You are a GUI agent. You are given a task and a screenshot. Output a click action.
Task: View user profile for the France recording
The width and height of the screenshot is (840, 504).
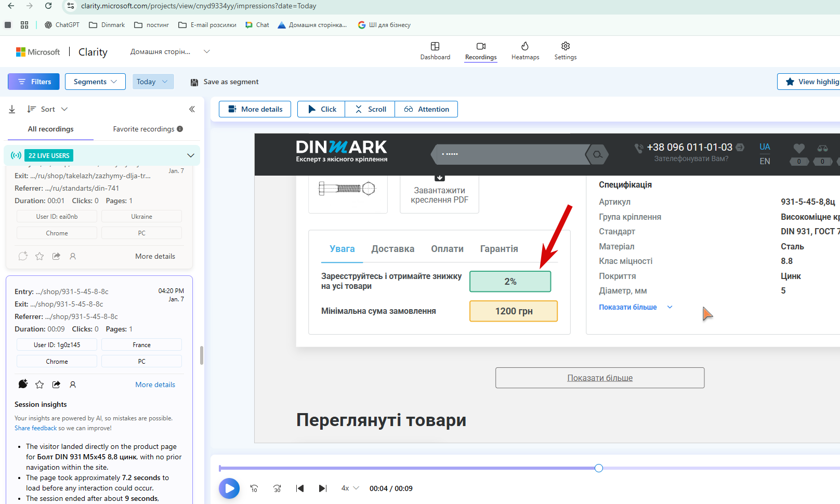tap(73, 384)
